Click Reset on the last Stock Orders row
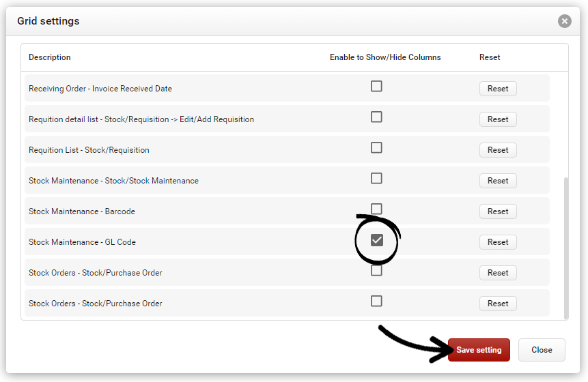 tap(498, 304)
